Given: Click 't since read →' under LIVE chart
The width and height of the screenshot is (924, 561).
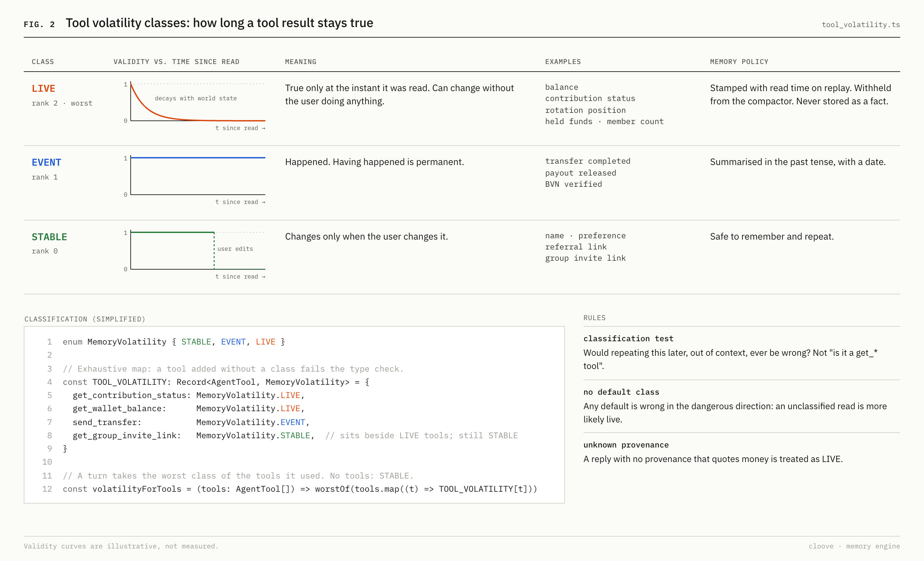Looking at the screenshot, I should (240, 128).
